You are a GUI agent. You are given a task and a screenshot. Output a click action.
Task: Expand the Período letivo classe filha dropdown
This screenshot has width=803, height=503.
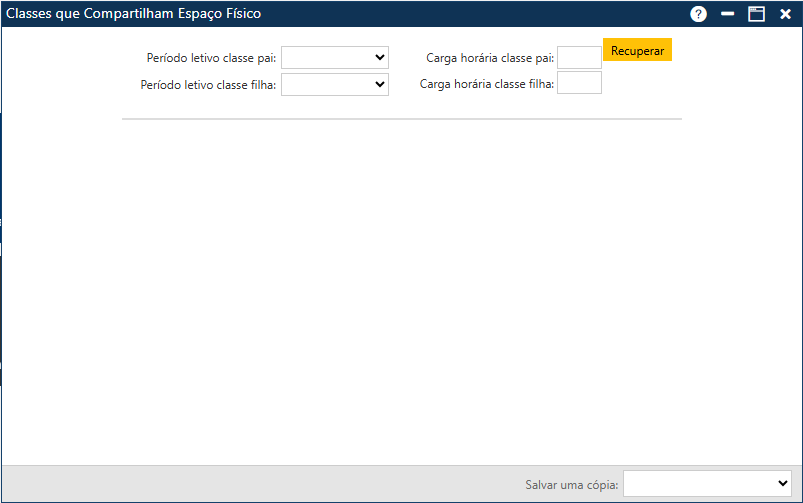[x=334, y=85]
